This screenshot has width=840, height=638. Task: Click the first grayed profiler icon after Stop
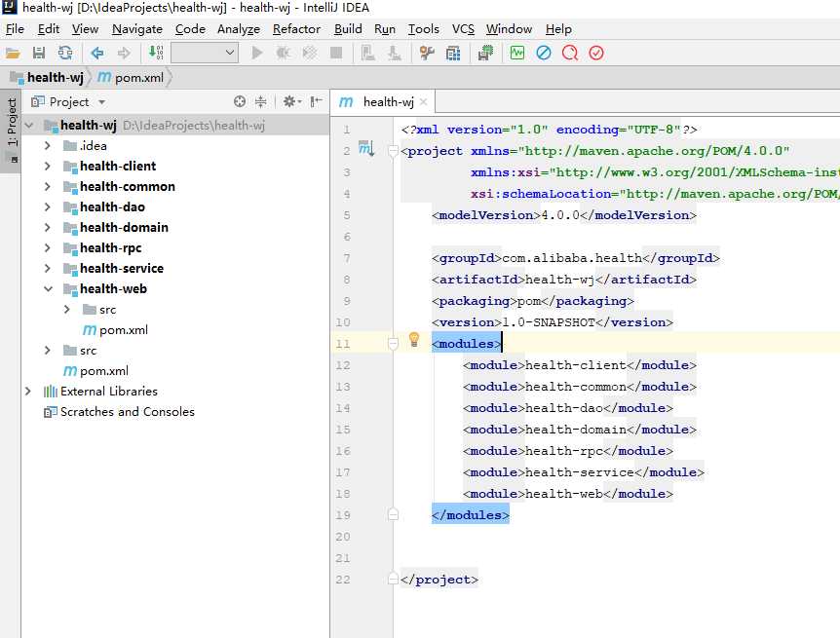click(x=367, y=53)
